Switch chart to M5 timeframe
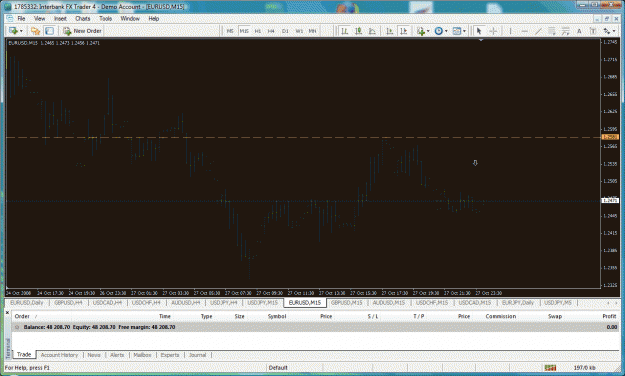Screen dimensions: 625x376 click(230, 31)
